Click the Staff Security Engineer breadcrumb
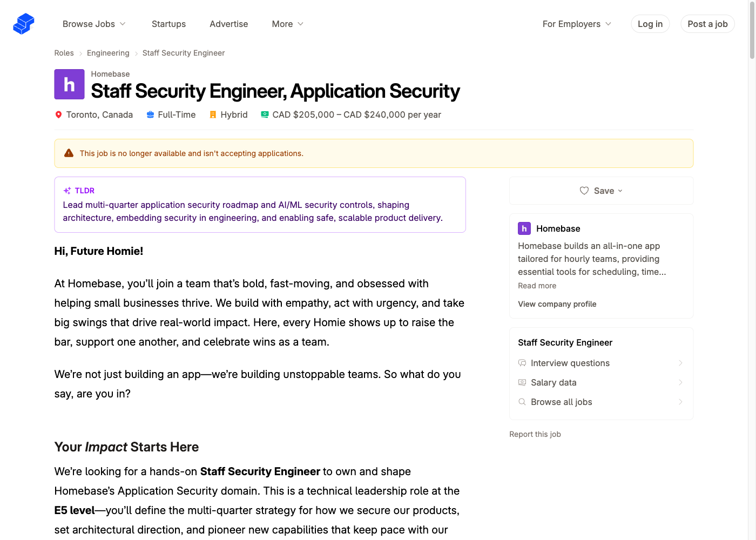Viewport: 756px width, 540px height. (184, 53)
